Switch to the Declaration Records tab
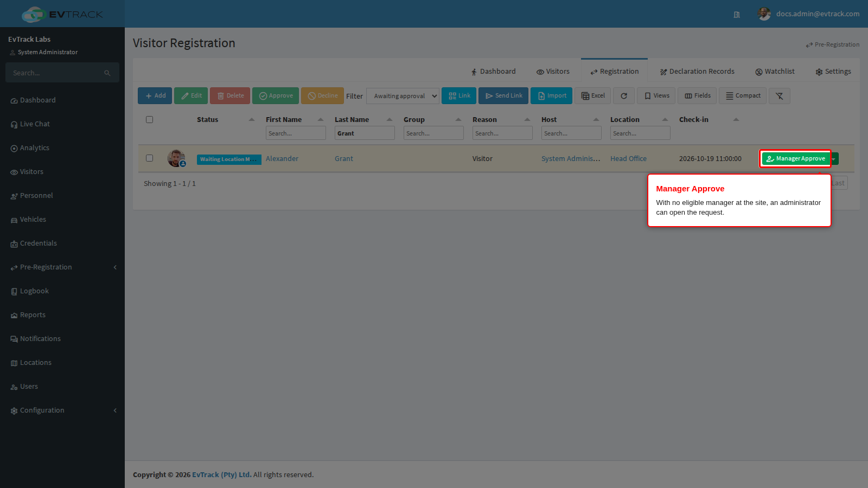 (697, 72)
